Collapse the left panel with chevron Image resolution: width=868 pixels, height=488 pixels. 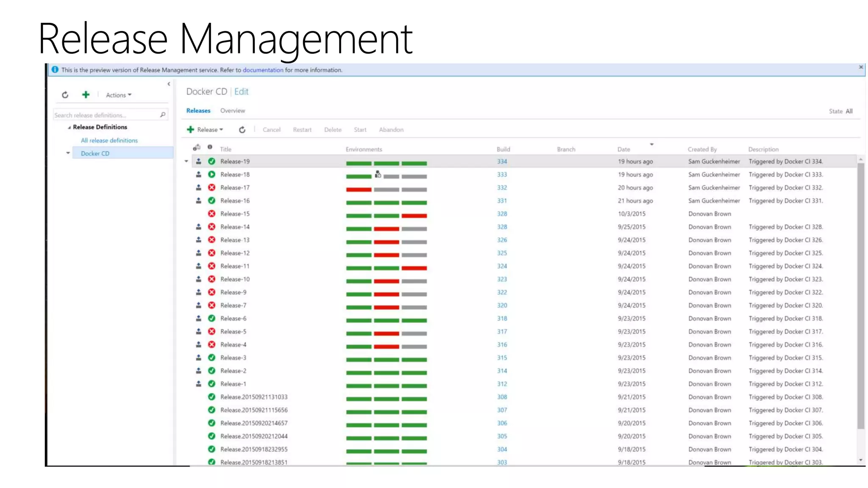[x=169, y=84]
